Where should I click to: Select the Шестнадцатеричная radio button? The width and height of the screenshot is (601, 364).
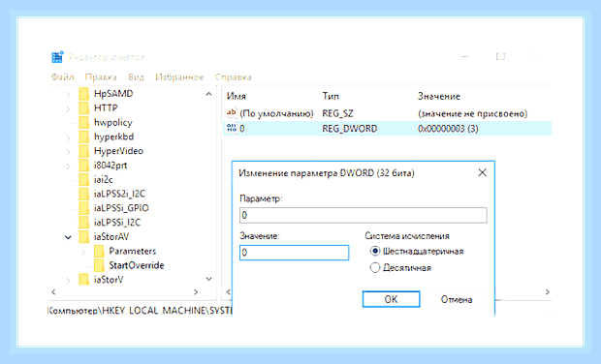[375, 251]
